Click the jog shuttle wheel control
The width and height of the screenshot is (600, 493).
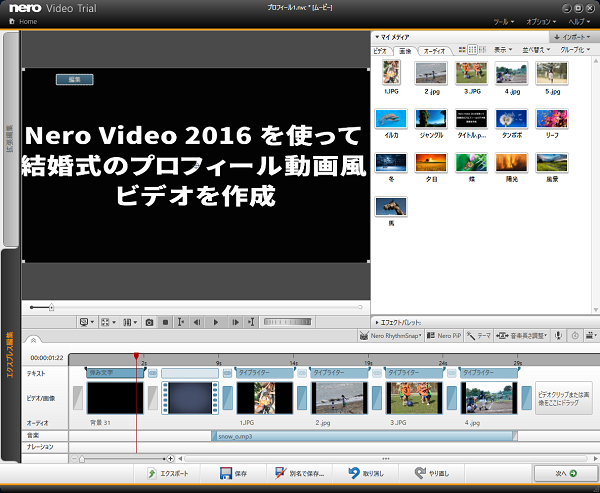[288, 322]
